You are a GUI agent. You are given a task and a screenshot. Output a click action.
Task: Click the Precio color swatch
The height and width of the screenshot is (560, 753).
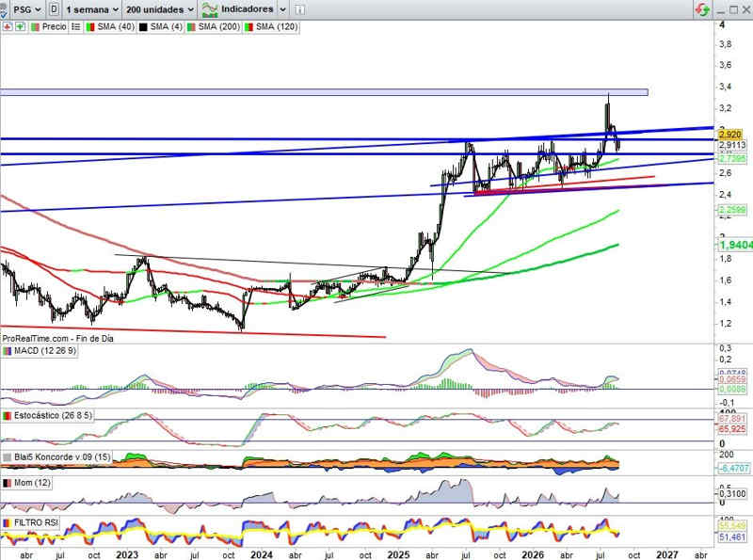coord(35,27)
